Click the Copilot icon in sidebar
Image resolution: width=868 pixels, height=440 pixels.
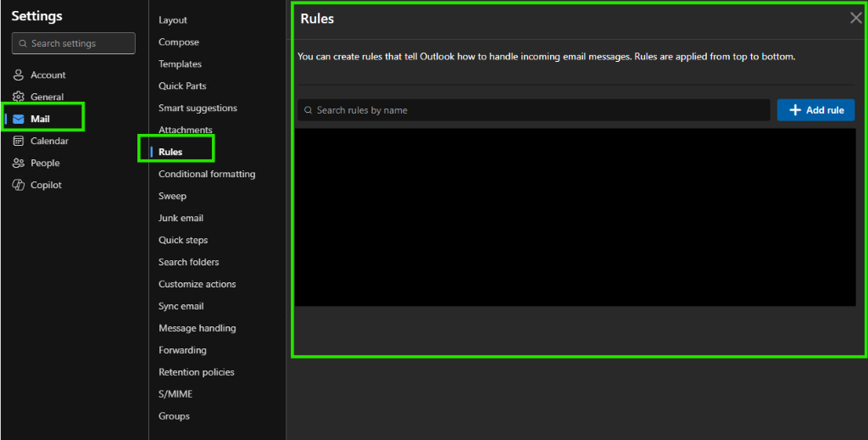coord(19,185)
